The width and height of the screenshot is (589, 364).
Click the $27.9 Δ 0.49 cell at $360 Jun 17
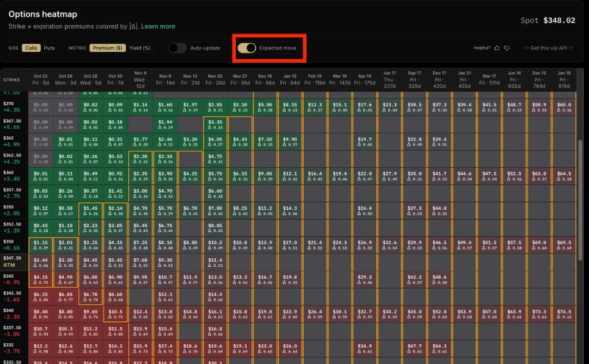389,176
